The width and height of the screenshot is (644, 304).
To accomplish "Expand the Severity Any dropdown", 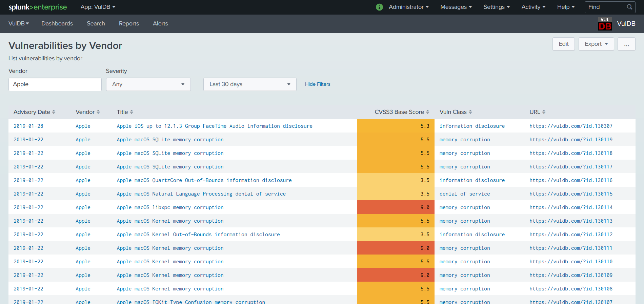I will coord(148,84).
